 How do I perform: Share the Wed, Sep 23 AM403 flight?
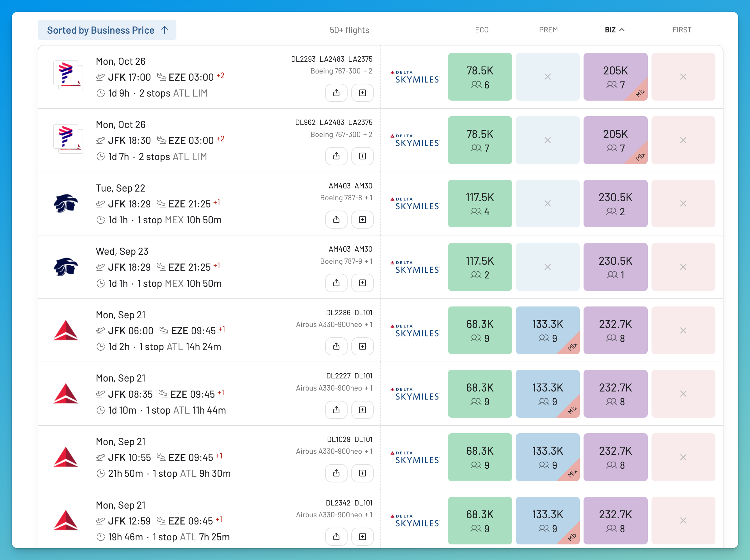tap(336, 283)
